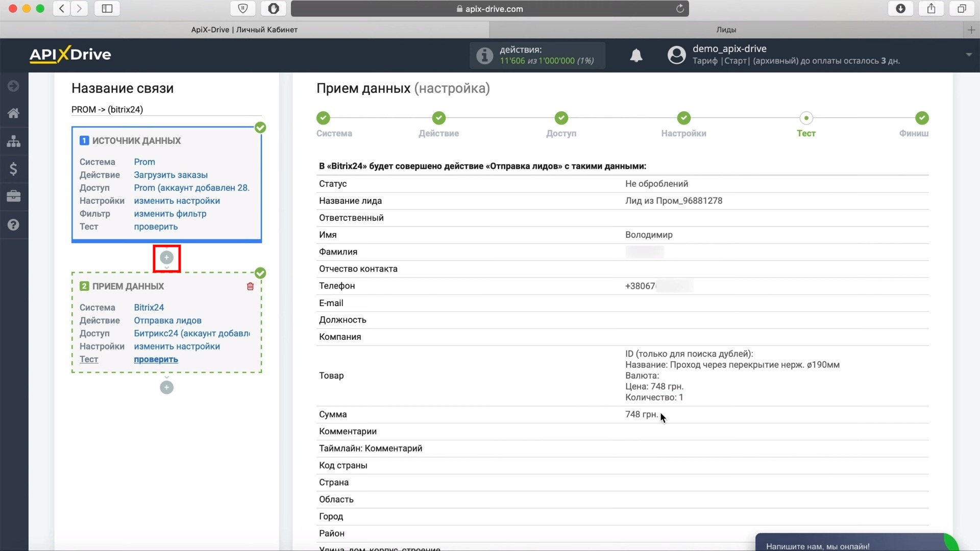The width and height of the screenshot is (980, 551).
Task: Open the Битрикс24 account access link
Action: click(192, 333)
